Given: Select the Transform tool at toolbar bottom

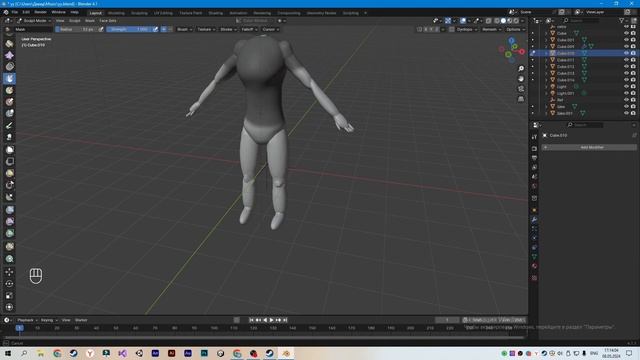Looking at the screenshot, I should point(9,307).
